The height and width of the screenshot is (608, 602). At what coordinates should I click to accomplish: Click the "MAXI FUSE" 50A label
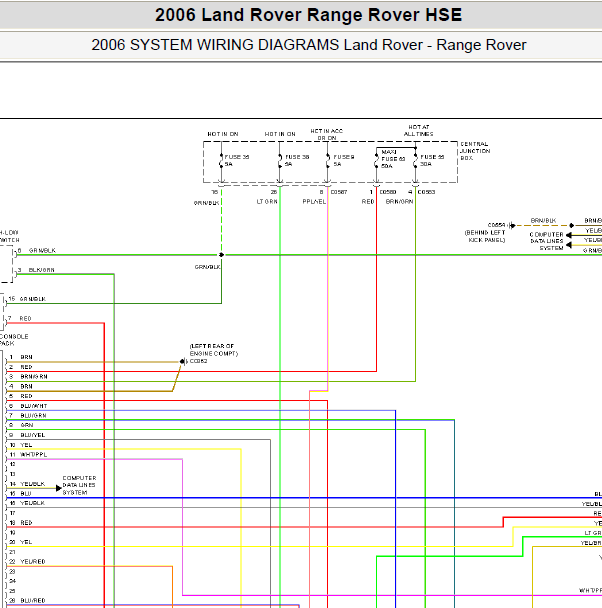coord(393,159)
